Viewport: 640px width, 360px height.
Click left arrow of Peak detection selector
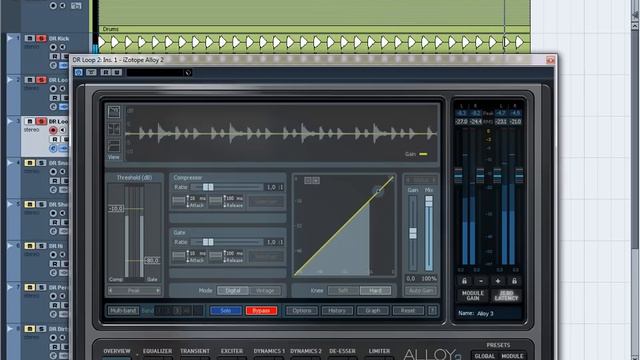coord(111,291)
